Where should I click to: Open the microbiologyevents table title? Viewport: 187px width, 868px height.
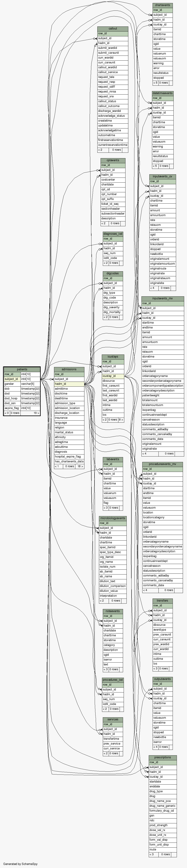[113, 518]
